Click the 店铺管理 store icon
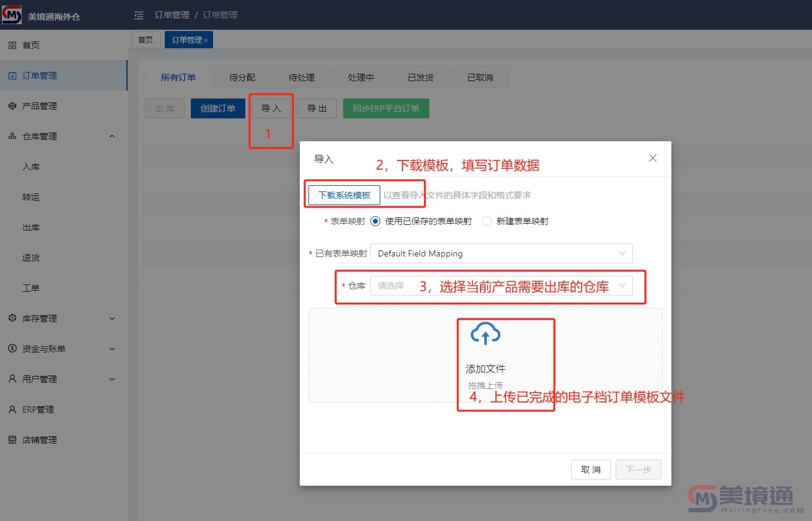812x521 pixels. pos(12,440)
